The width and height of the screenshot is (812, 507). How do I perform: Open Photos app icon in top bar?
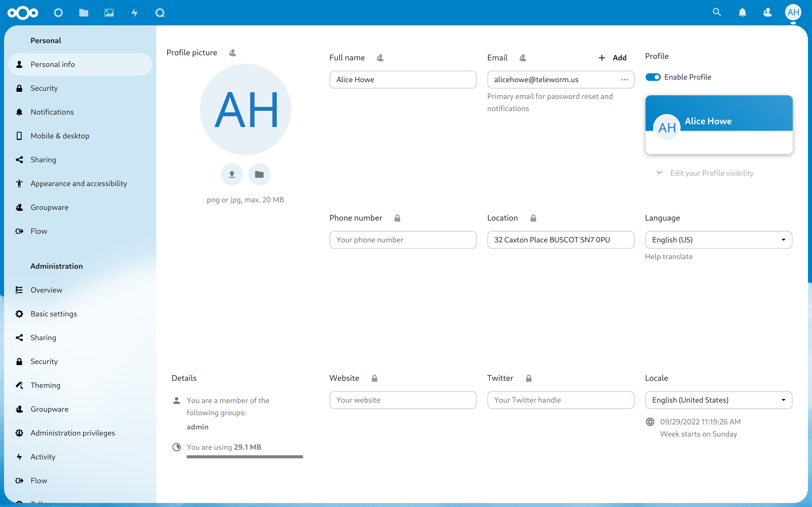click(x=109, y=13)
